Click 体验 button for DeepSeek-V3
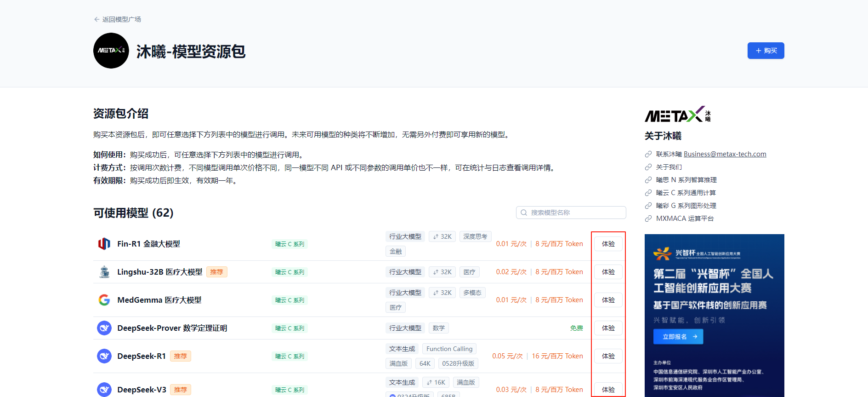The image size is (868, 397). coord(608,390)
